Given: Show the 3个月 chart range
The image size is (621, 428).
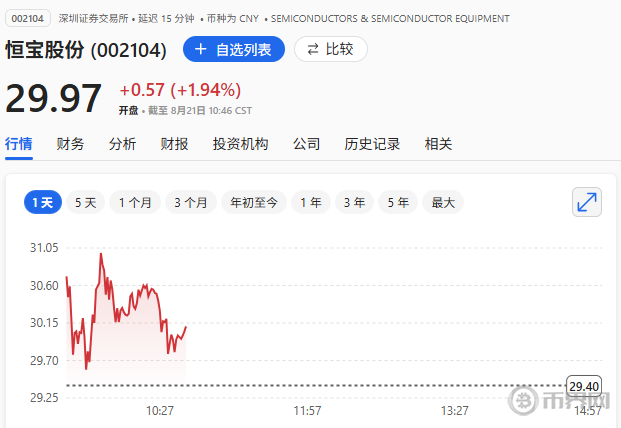Looking at the screenshot, I should (191, 202).
